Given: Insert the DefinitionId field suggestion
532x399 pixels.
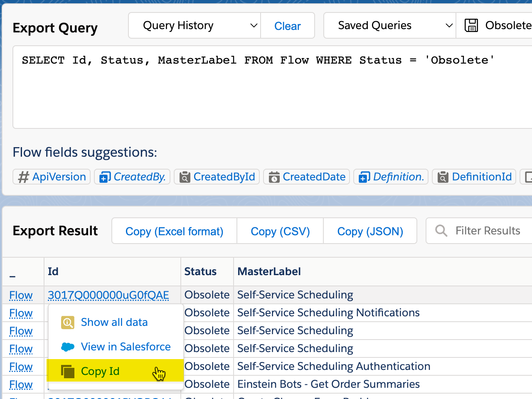Looking at the screenshot, I should 474,177.
